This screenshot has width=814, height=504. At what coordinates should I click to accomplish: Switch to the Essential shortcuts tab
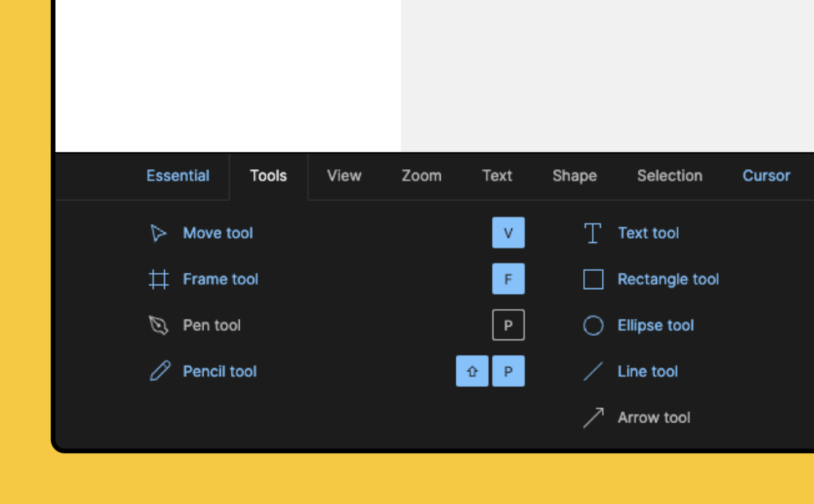point(178,176)
